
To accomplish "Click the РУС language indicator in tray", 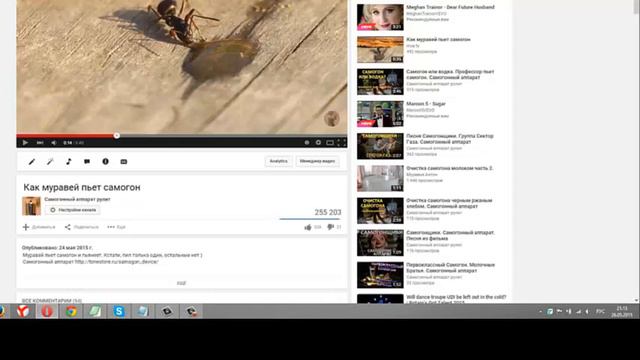I will [x=600, y=311].
